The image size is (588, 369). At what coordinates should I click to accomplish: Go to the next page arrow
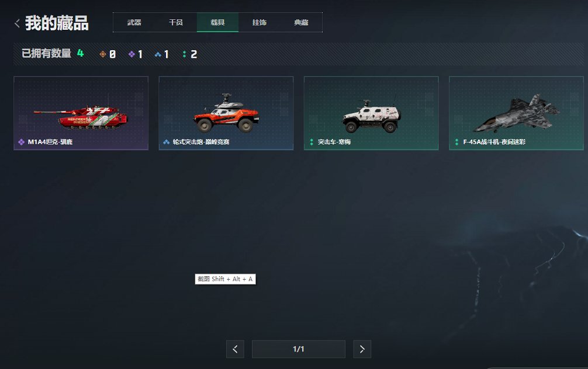(x=362, y=349)
